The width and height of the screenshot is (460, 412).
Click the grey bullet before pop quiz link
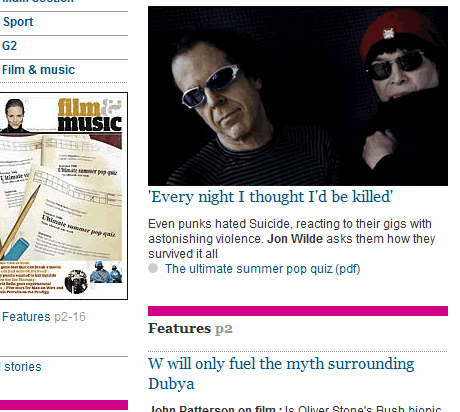153,268
